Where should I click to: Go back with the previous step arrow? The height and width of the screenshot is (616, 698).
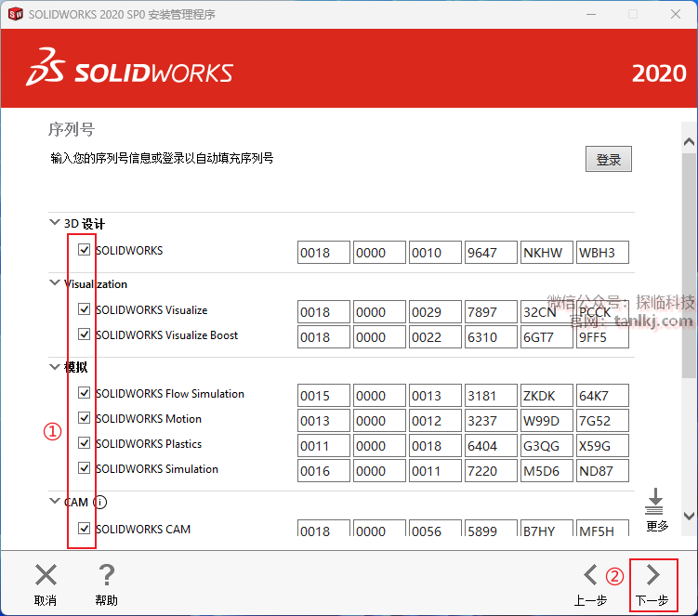590,575
